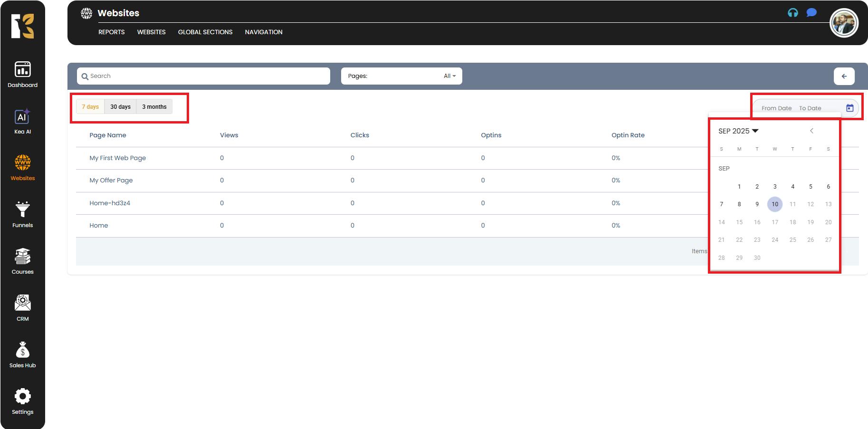Go to previous month in calendar
868x429 pixels.
point(811,131)
